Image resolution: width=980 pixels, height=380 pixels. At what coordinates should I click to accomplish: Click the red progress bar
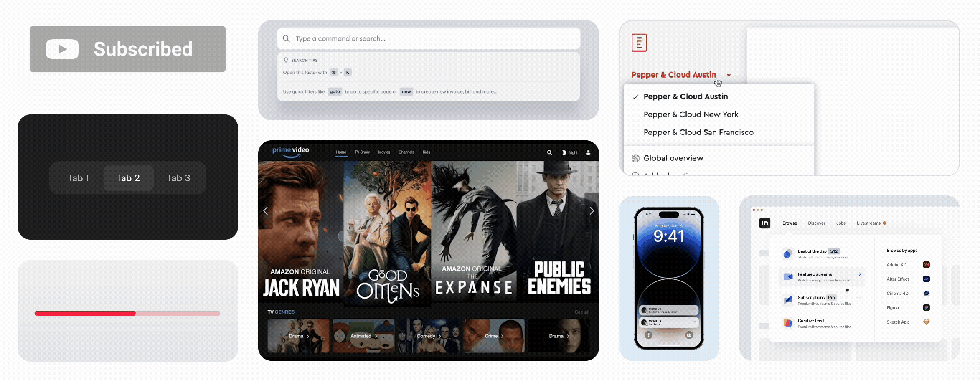point(127,313)
